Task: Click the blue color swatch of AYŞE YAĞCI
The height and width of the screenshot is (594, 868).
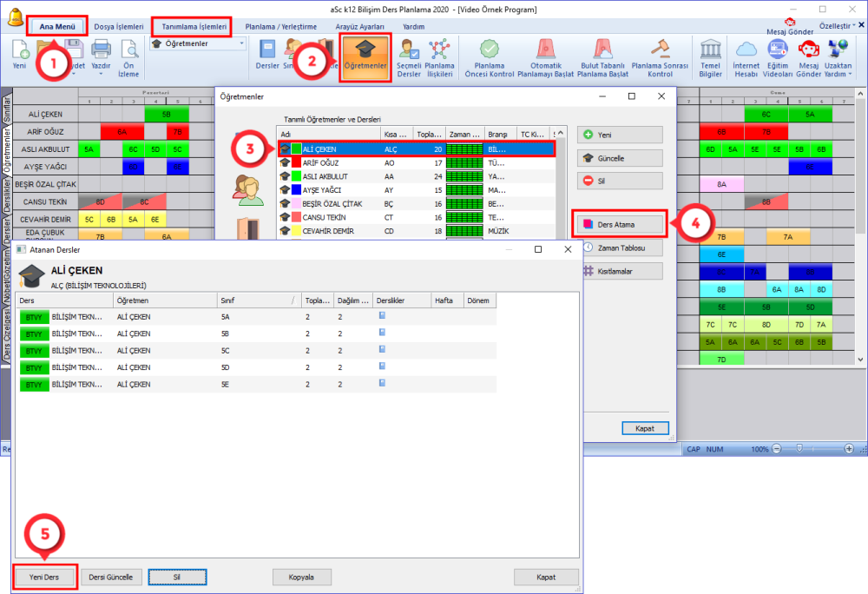Action: click(x=296, y=190)
